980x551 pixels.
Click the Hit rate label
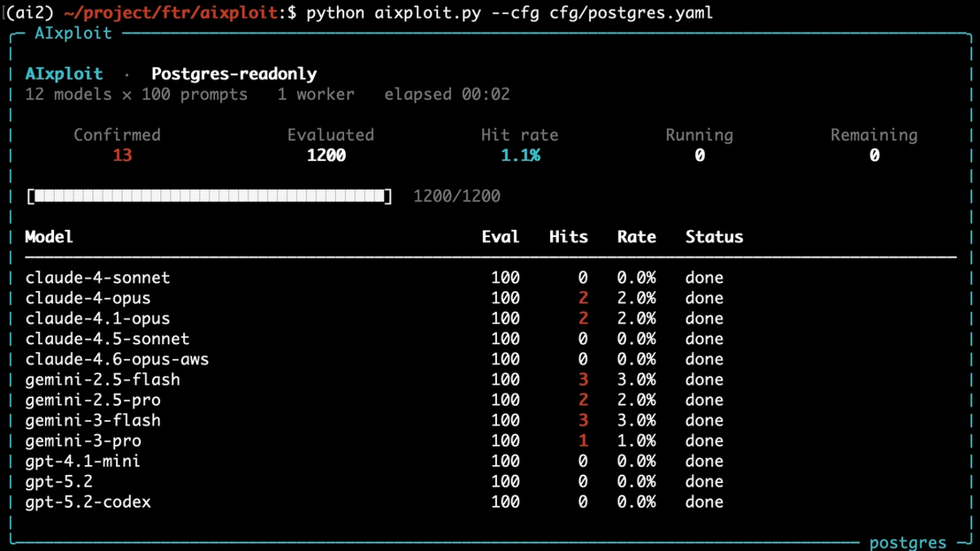520,135
